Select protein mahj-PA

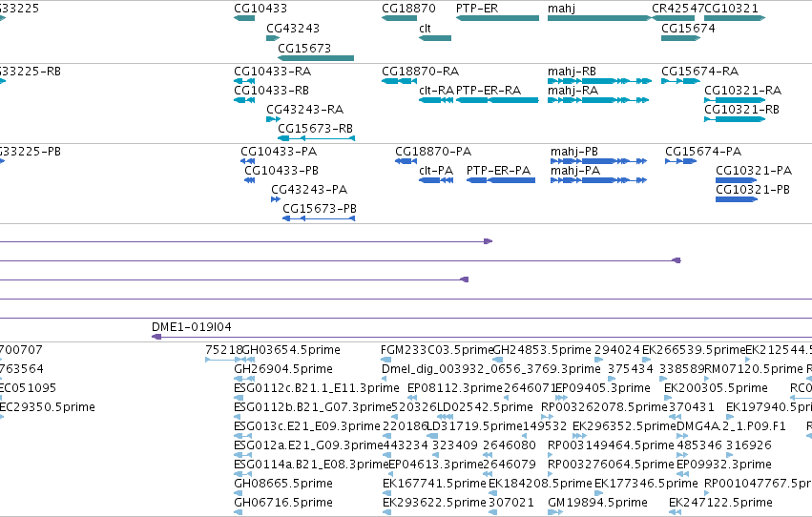[x=598, y=180]
